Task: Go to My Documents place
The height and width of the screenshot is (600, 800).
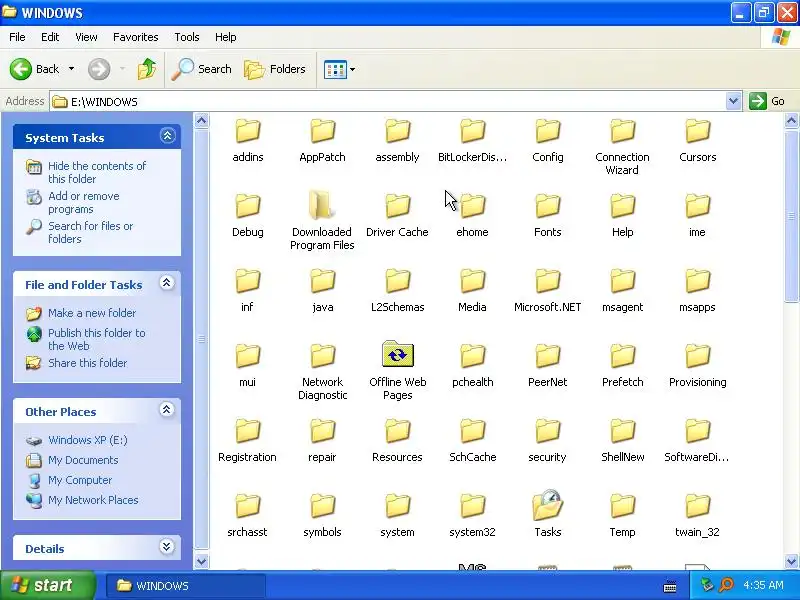Action: click(83, 460)
